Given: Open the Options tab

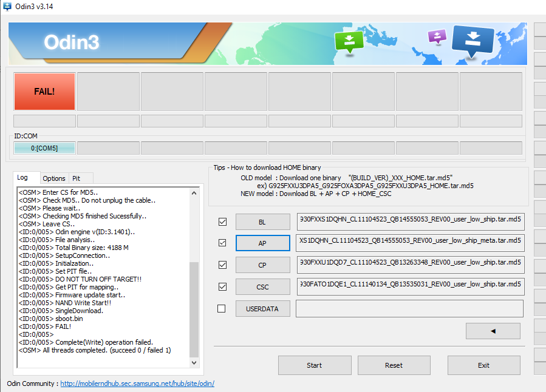Looking at the screenshot, I should coord(54,178).
